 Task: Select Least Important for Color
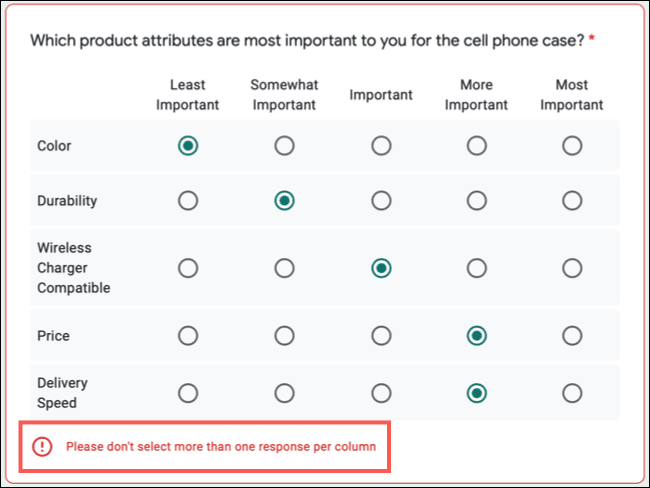pos(188,146)
